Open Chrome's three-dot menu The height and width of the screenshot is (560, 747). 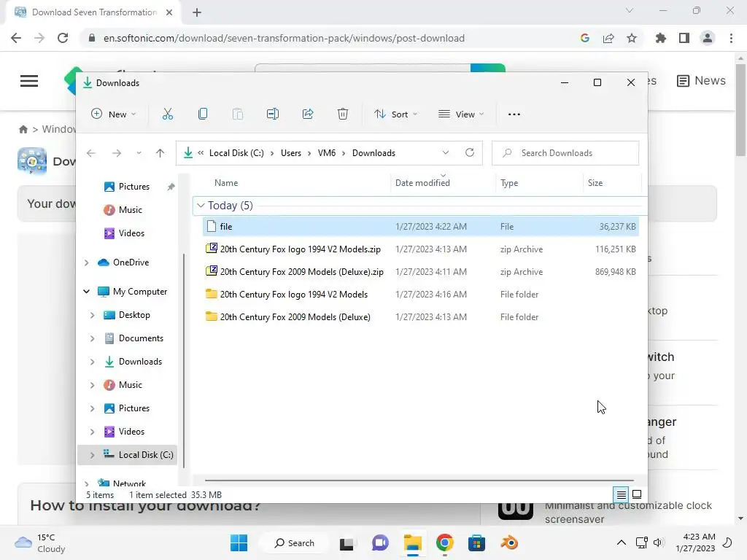pos(731,38)
